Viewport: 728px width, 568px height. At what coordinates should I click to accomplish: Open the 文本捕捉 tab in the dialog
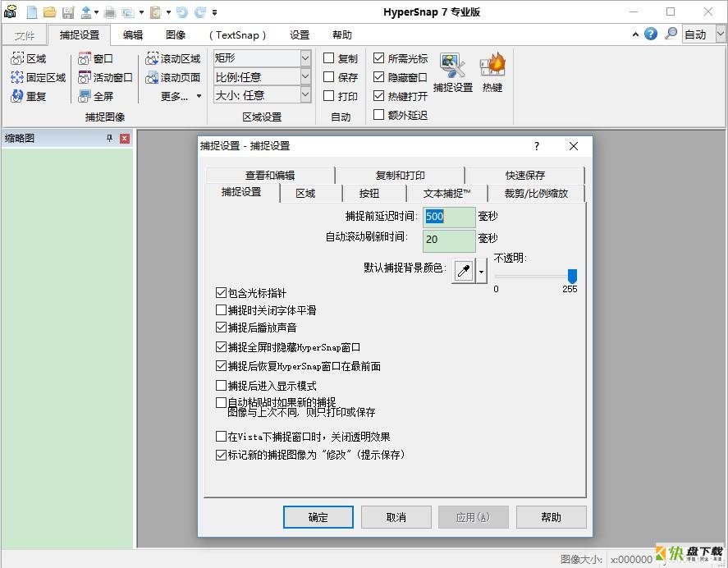(x=446, y=193)
